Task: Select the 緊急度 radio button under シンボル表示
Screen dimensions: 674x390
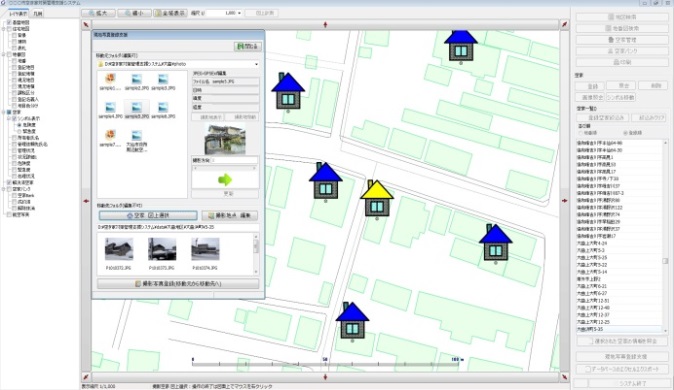Action: click(x=19, y=131)
